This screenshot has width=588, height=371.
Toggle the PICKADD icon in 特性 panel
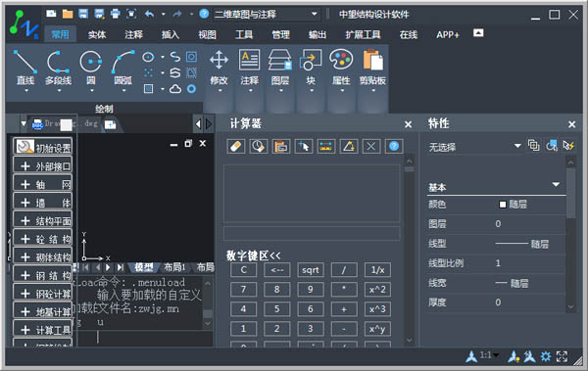pyautogui.click(x=534, y=146)
